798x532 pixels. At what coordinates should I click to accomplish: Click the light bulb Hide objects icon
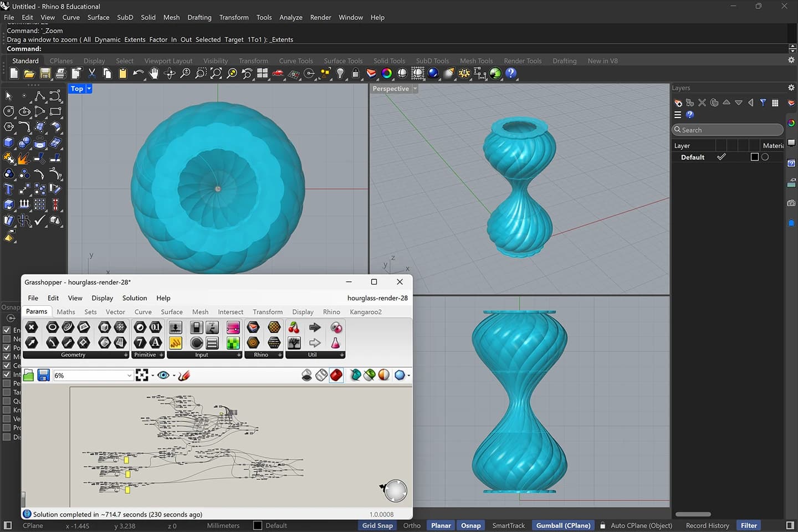point(340,73)
